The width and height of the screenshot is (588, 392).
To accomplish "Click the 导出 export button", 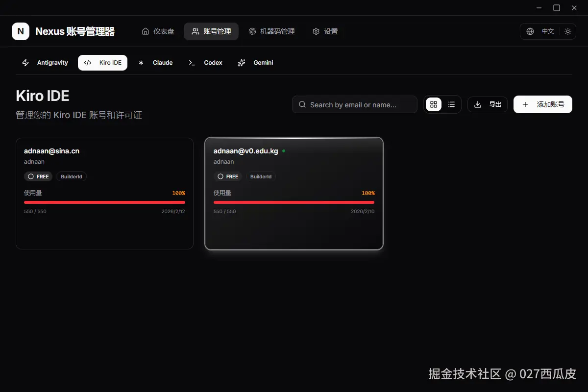I will tap(487, 104).
